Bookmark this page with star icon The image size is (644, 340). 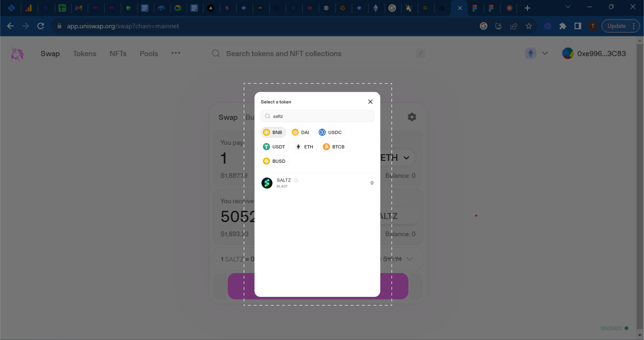(529, 26)
